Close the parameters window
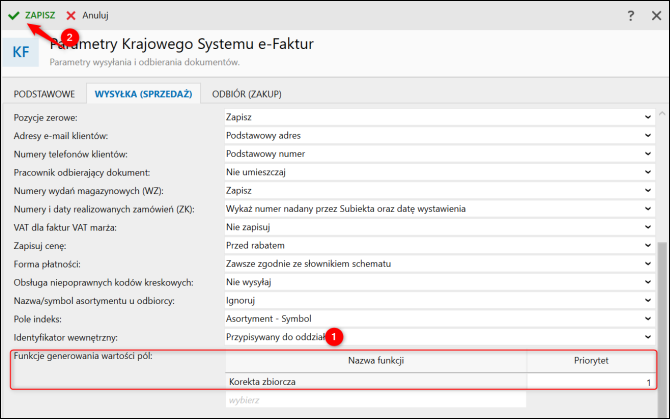The image size is (670, 419). click(x=655, y=16)
